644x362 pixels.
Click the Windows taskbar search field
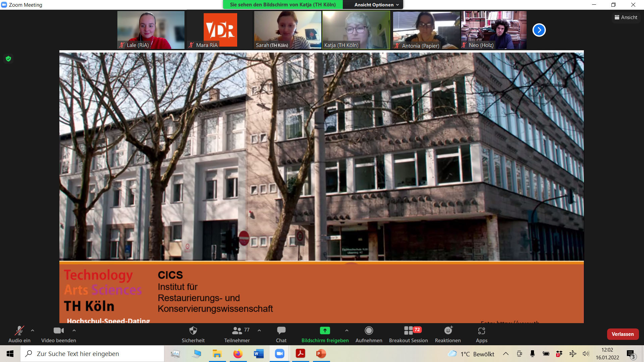(92, 354)
